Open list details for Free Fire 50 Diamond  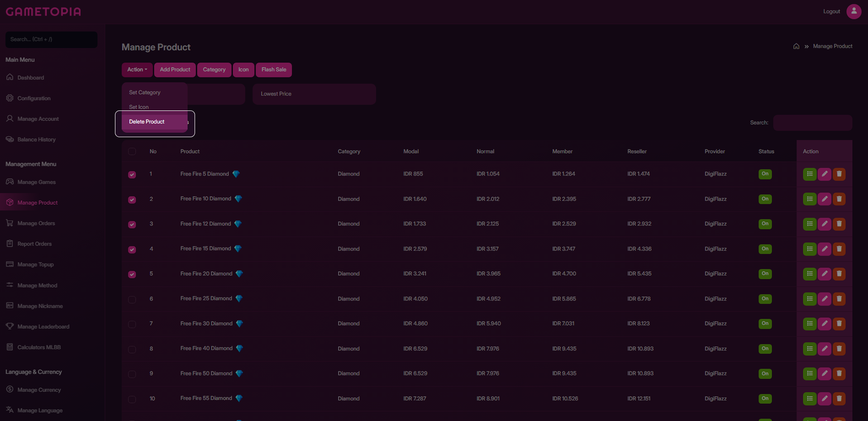[810, 373]
